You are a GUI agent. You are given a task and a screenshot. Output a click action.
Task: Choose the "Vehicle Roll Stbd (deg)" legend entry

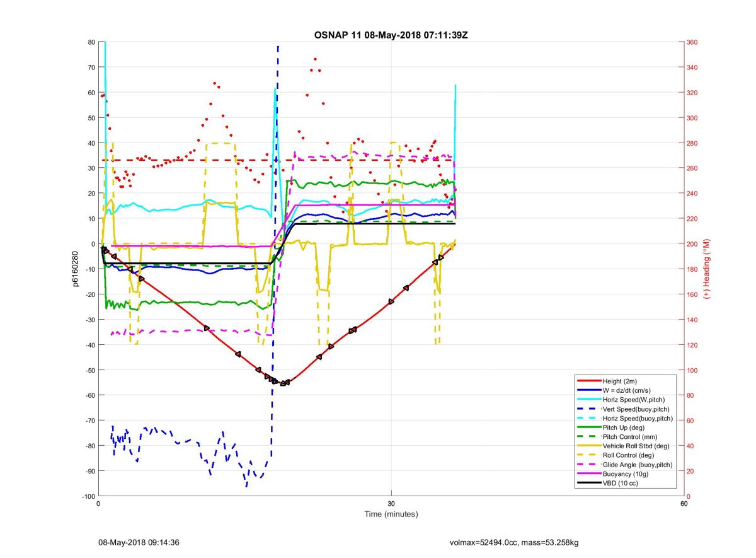pyautogui.click(x=638, y=446)
